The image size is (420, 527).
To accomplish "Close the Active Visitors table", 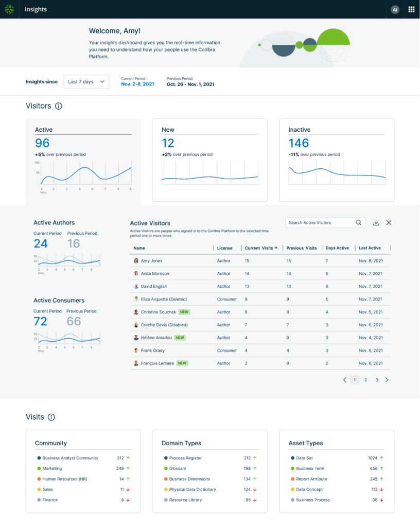I will pyautogui.click(x=390, y=222).
